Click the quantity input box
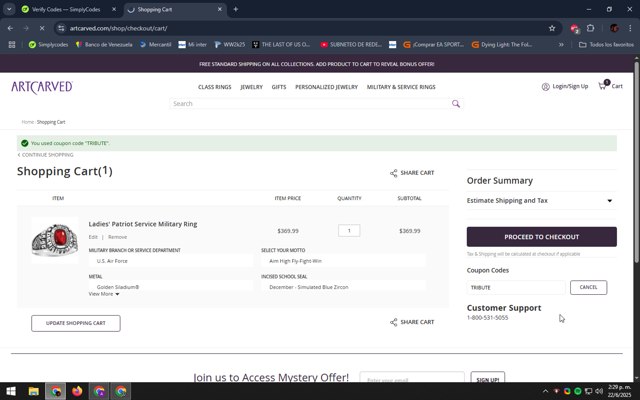 pos(349,231)
